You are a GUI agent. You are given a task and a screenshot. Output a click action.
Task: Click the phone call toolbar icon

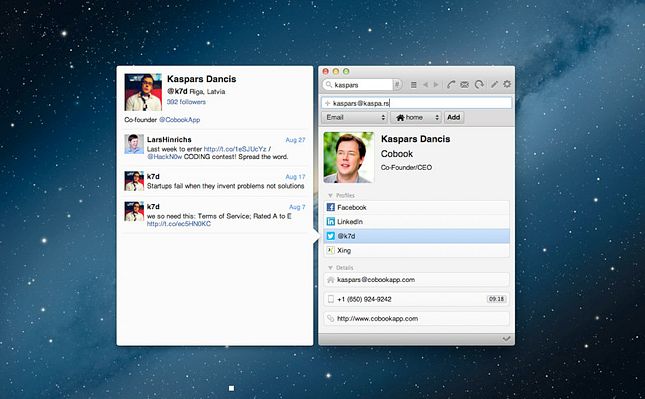click(451, 84)
